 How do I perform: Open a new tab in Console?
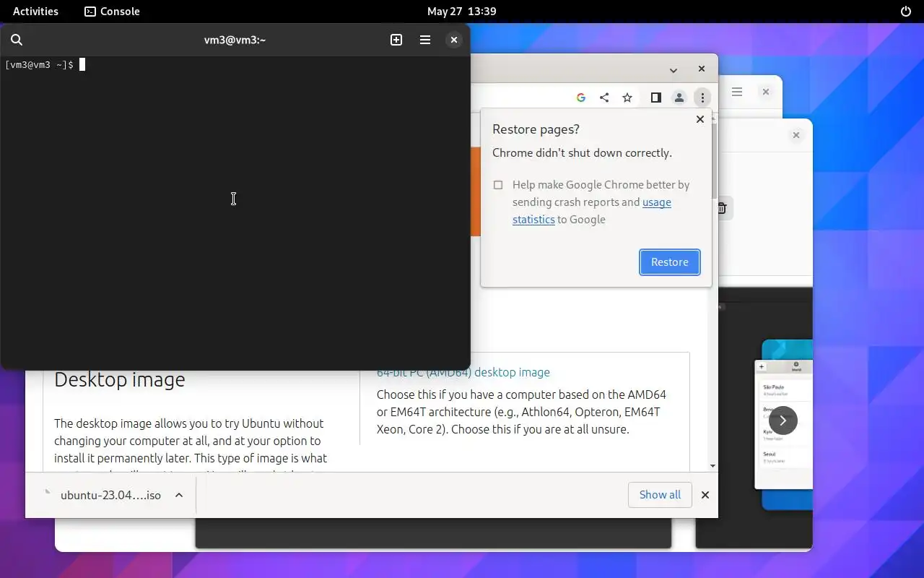396,40
